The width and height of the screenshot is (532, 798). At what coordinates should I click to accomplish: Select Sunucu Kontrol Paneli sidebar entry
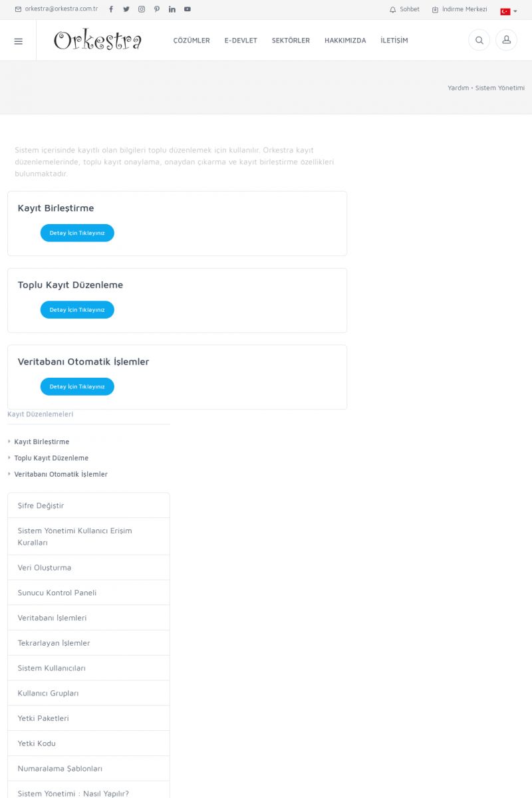click(x=57, y=593)
